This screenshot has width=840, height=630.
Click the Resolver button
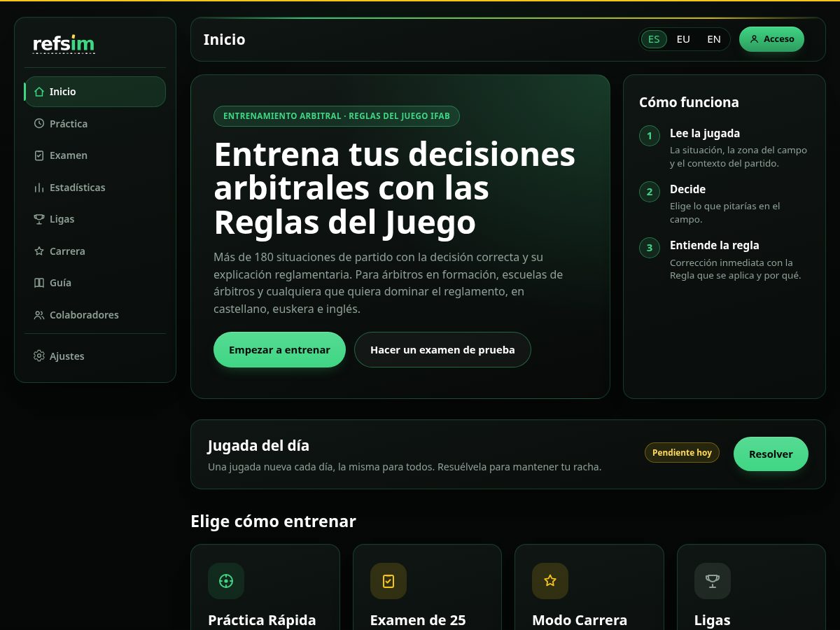click(771, 454)
